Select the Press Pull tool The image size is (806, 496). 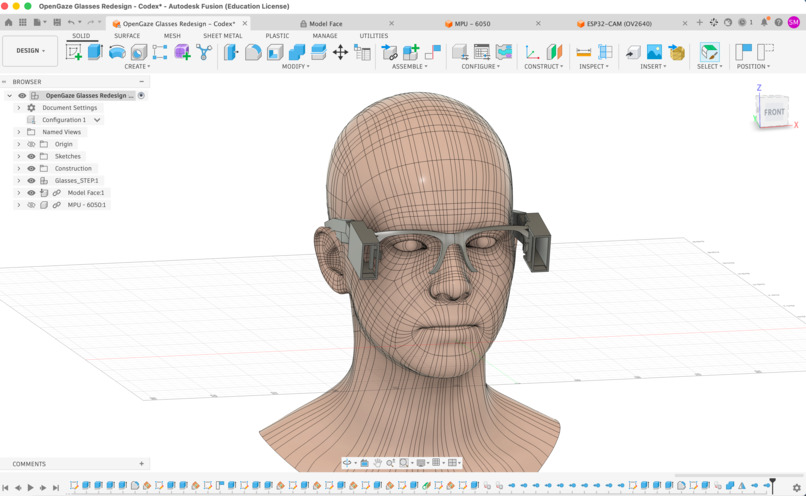coord(231,52)
